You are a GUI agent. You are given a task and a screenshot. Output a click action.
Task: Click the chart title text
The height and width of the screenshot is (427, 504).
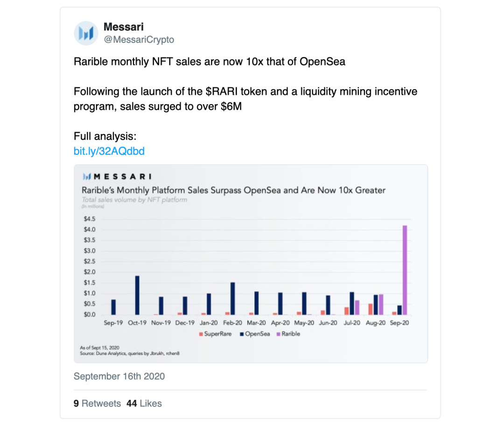click(233, 190)
